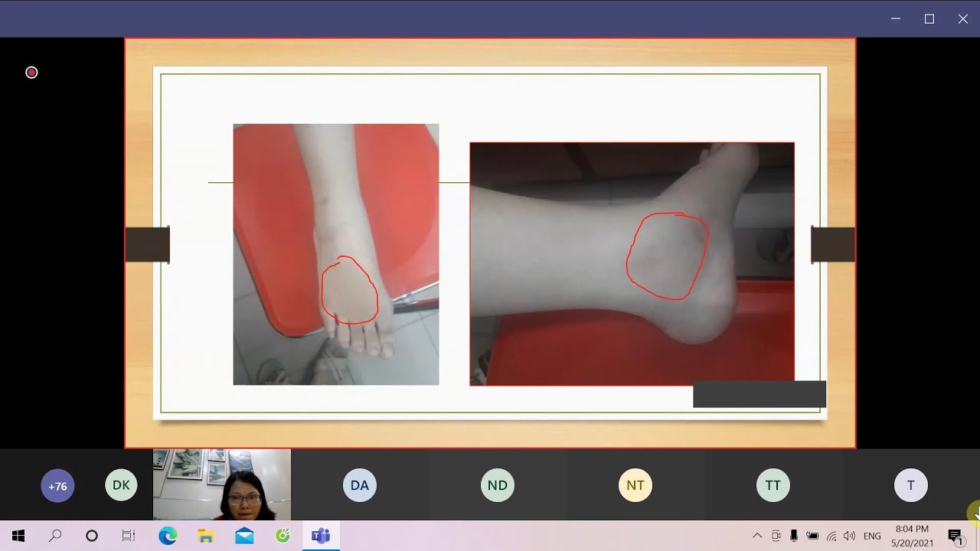Click the camera-in-use tray icon
Screen dimensions: 980x551
pos(776,536)
